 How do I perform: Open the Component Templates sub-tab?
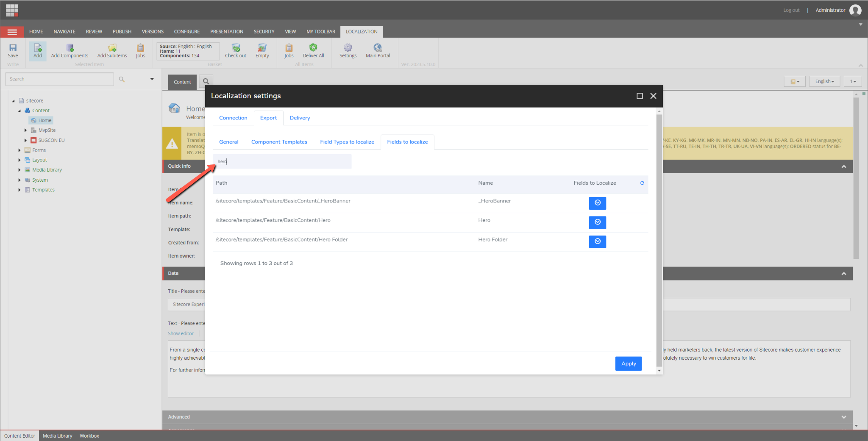pos(279,142)
